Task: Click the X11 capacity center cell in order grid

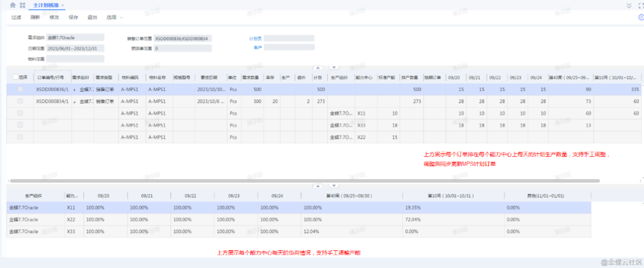Action: (x=365, y=113)
